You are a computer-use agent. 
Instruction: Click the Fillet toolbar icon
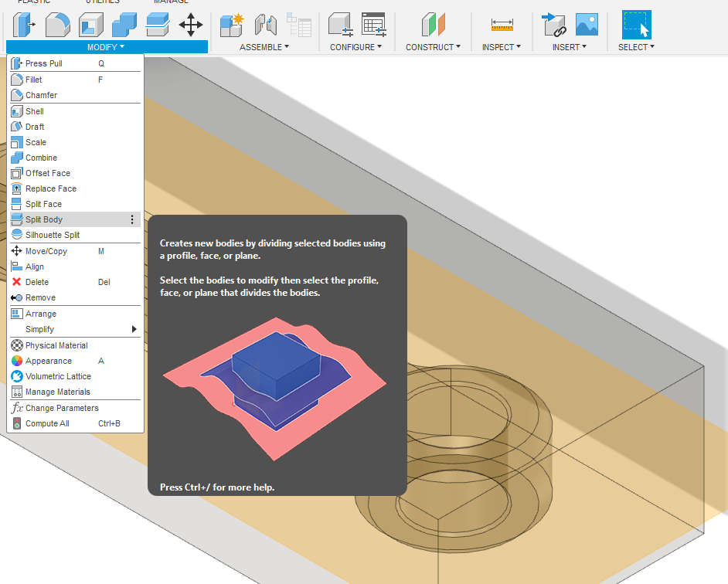point(57,25)
